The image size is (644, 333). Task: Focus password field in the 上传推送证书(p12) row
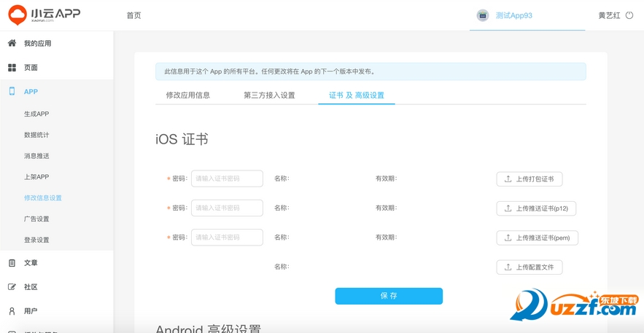pos(227,208)
